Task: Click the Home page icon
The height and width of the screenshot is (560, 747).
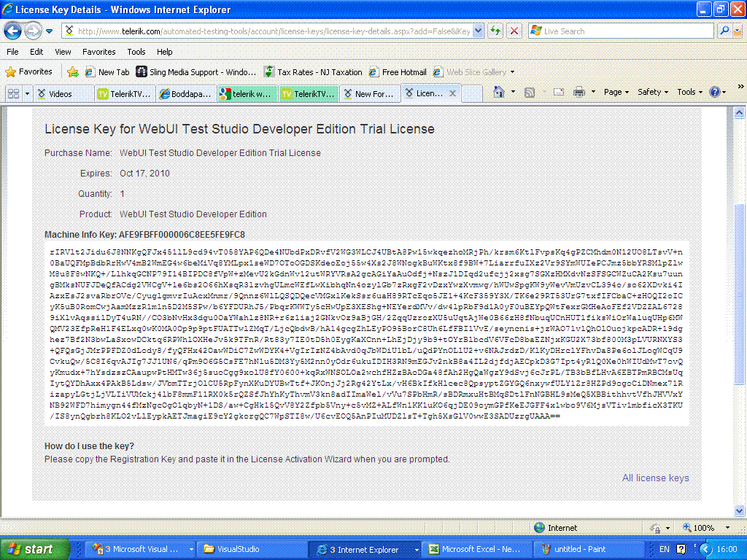Action: click(499, 92)
